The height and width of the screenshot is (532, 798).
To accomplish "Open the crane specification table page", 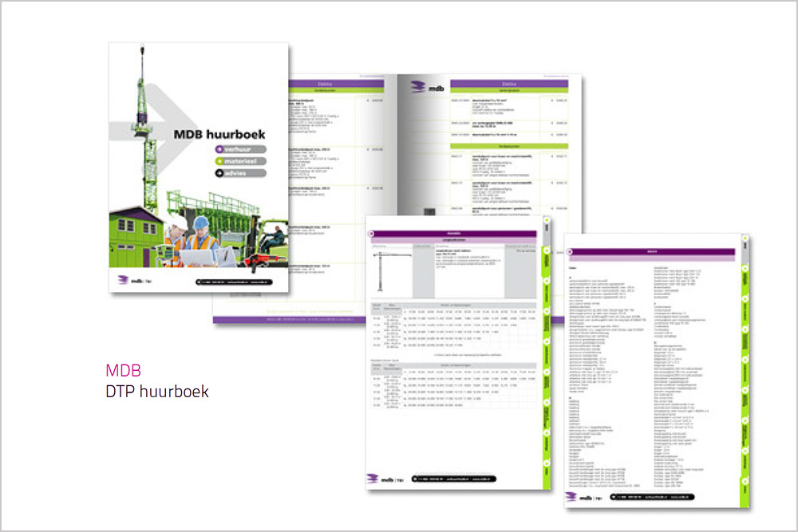I will pos(458,353).
